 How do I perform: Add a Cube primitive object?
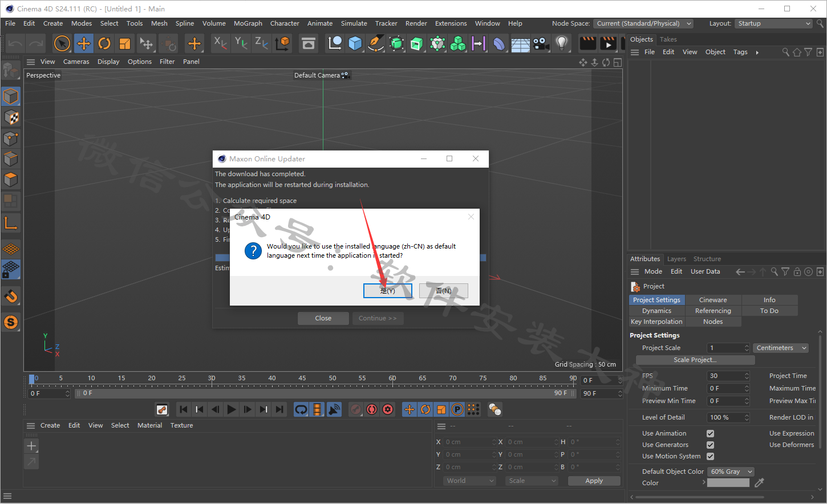355,43
